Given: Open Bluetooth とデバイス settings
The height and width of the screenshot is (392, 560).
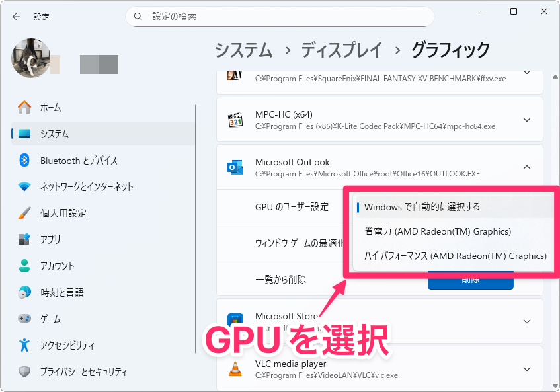Looking at the screenshot, I should pos(79,161).
